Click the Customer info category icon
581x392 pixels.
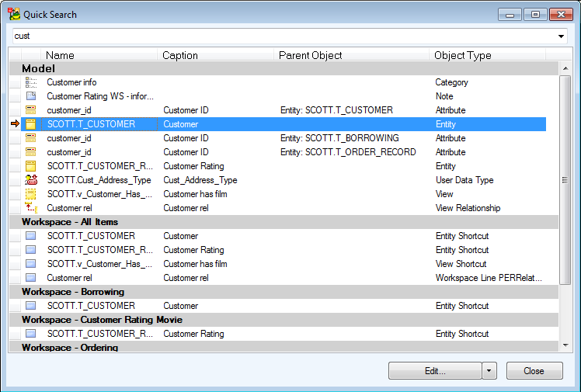[31, 82]
